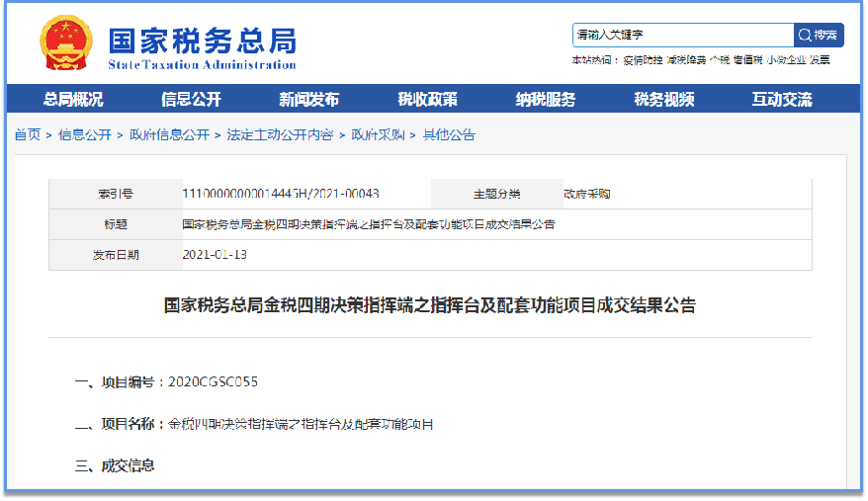Select index number 11100000000014445H/2021-00043
The height and width of the screenshot is (501, 868).
pos(281,194)
